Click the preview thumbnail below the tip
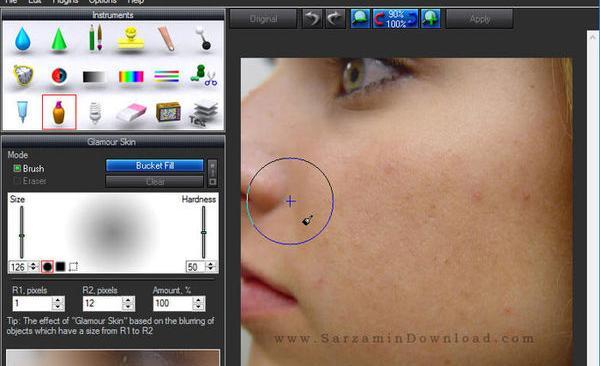 point(113,358)
